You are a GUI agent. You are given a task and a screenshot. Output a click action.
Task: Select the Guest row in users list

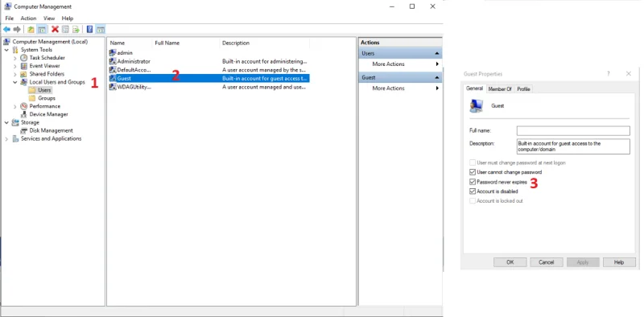tap(209, 78)
